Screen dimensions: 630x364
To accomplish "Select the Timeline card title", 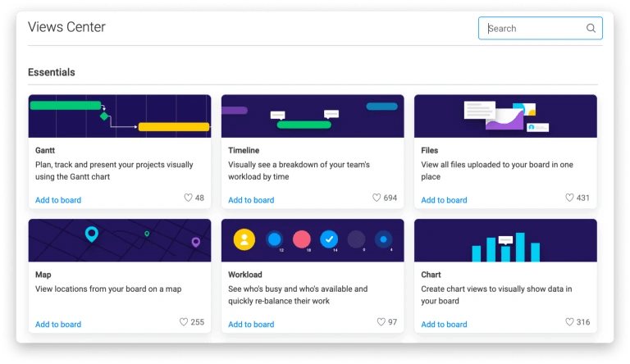I will [x=244, y=150].
